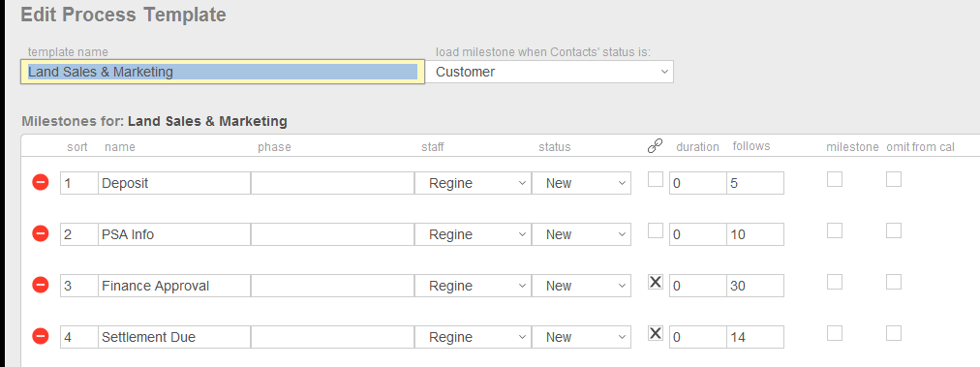
Task: Click sort field with value 2
Action: pyautogui.click(x=79, y=234)
